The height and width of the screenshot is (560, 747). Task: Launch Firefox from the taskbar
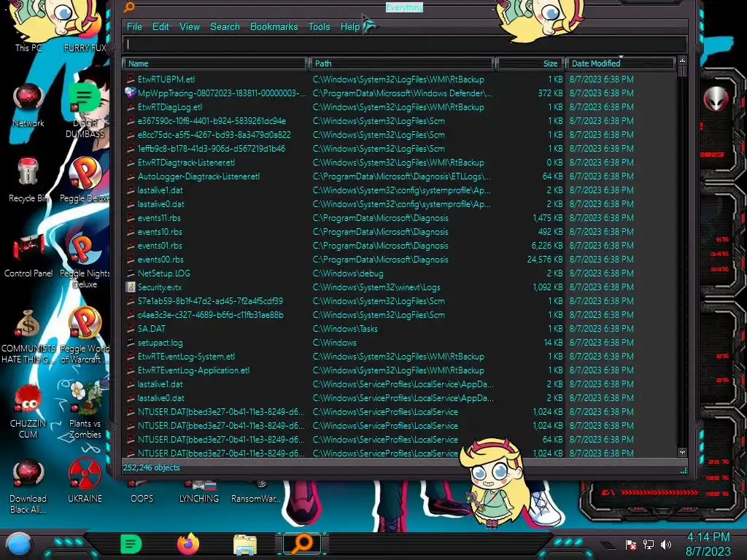(x=188, y=544)
